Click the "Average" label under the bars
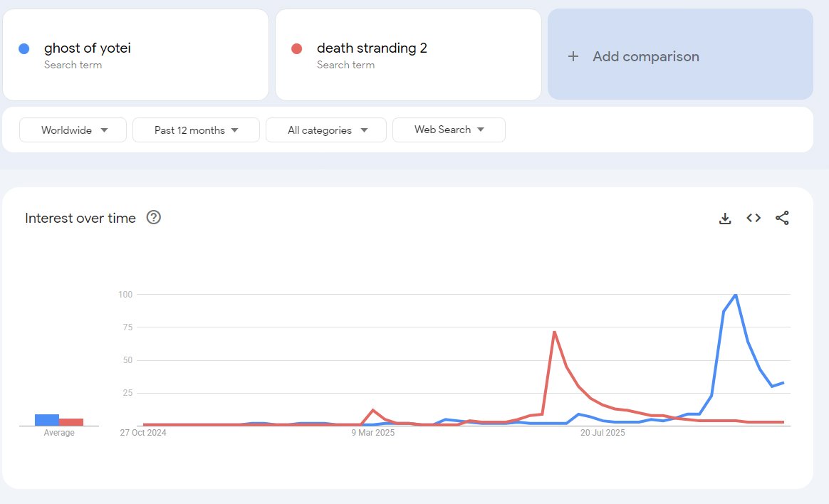Image resolution: width=829 pixels, height=504 pixels. [59, 433]
